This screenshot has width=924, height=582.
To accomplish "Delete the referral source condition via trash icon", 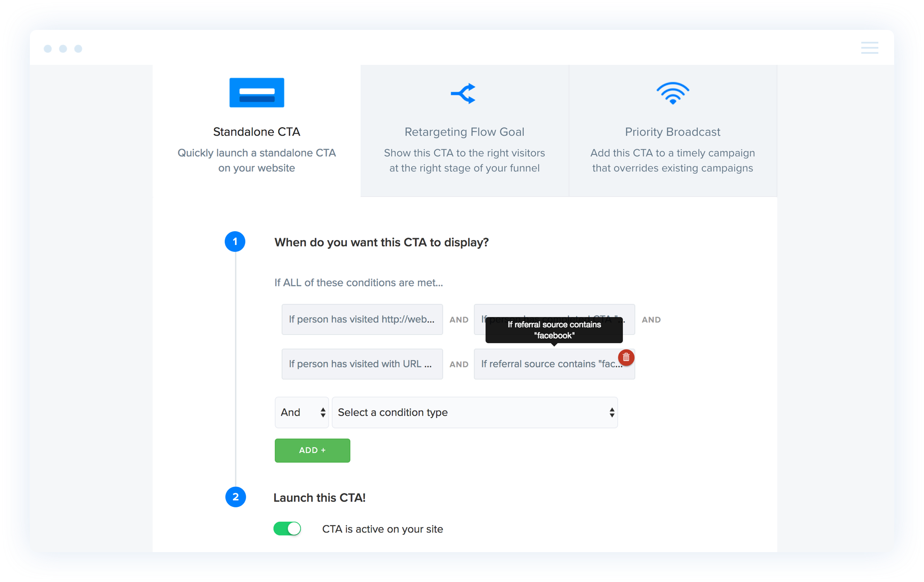I will (x=625, y=358).
